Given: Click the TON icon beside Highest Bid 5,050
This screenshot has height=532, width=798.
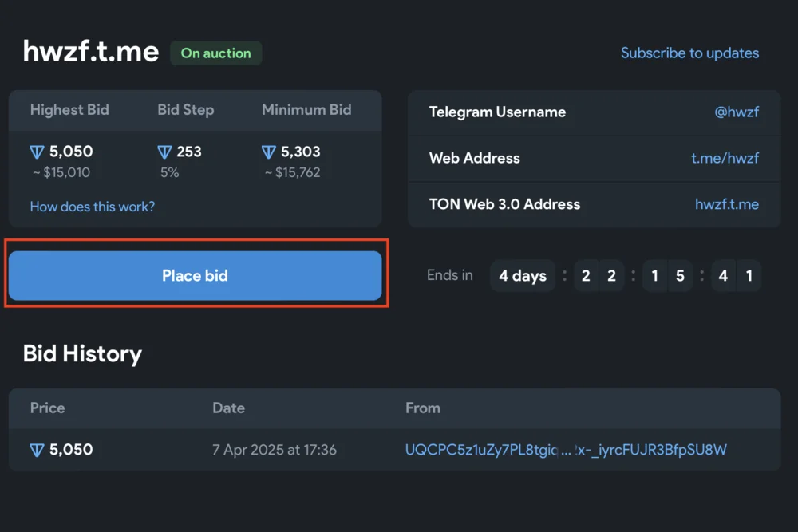Looking at the screenshot, I should coord(37,152).
